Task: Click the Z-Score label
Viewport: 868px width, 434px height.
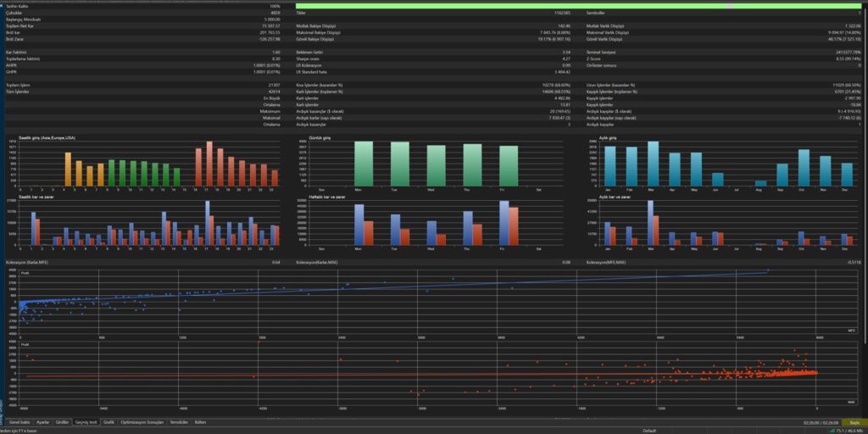Action: point(593,58)
